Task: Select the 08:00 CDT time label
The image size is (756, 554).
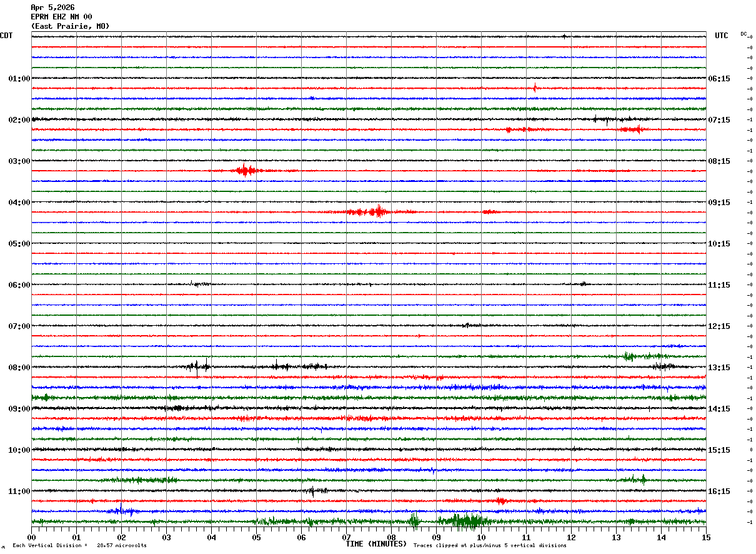Action: (x=19, y=368)
